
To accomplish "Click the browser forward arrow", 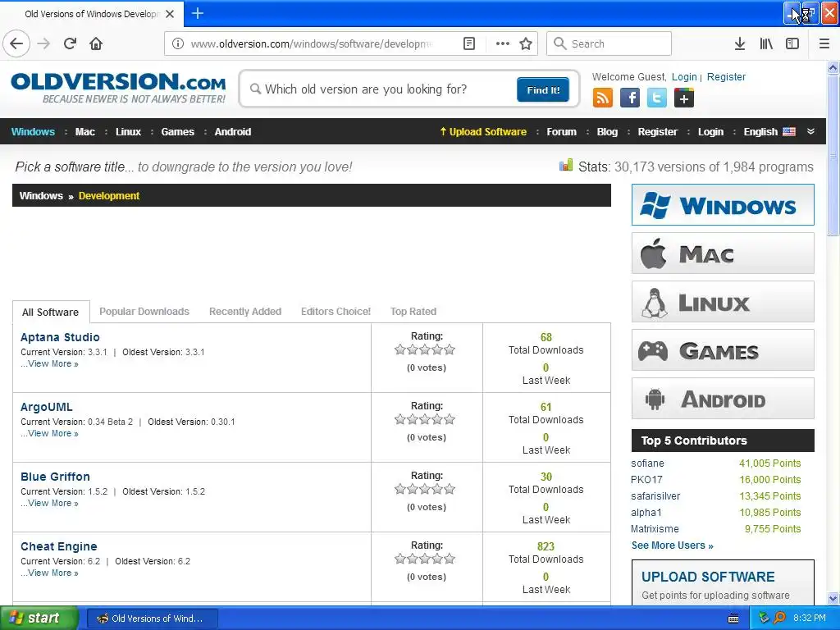I will (x=43, y=43).
